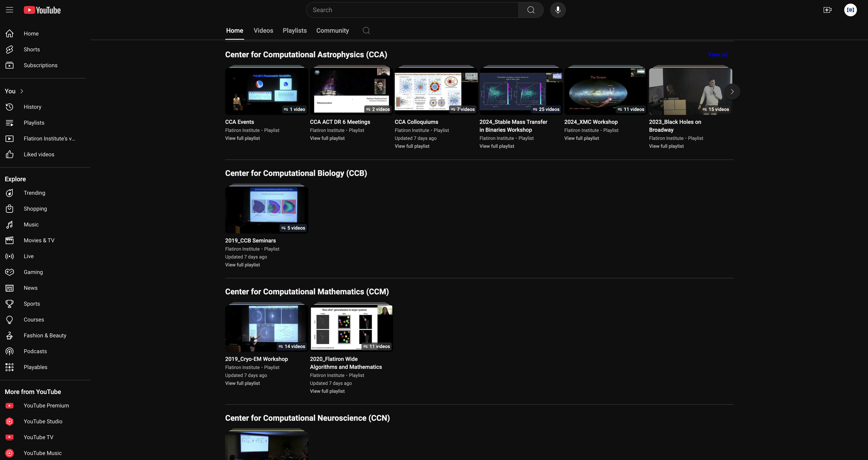
Task: Select Fashion & Beauty in sidebar
Action: pos(43,335)
